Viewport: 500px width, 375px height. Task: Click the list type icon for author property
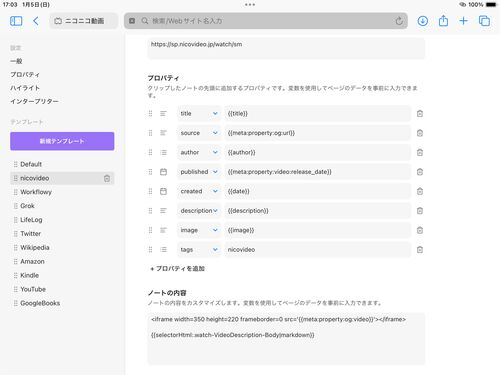point(163,152)
